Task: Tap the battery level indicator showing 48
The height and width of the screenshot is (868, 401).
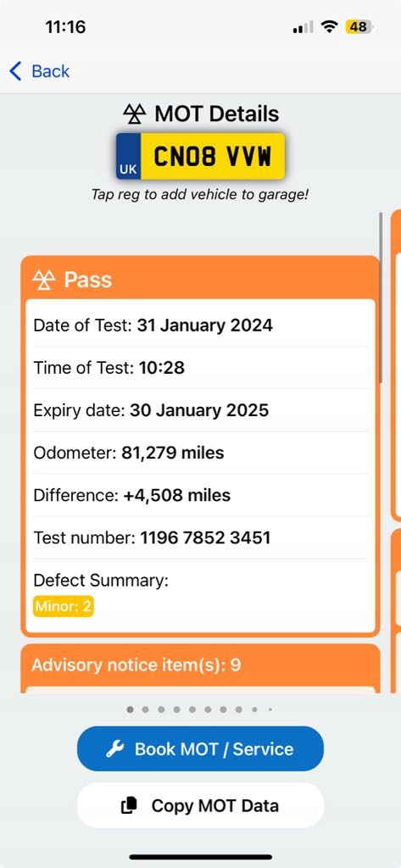Action: [x=359, y=26]
